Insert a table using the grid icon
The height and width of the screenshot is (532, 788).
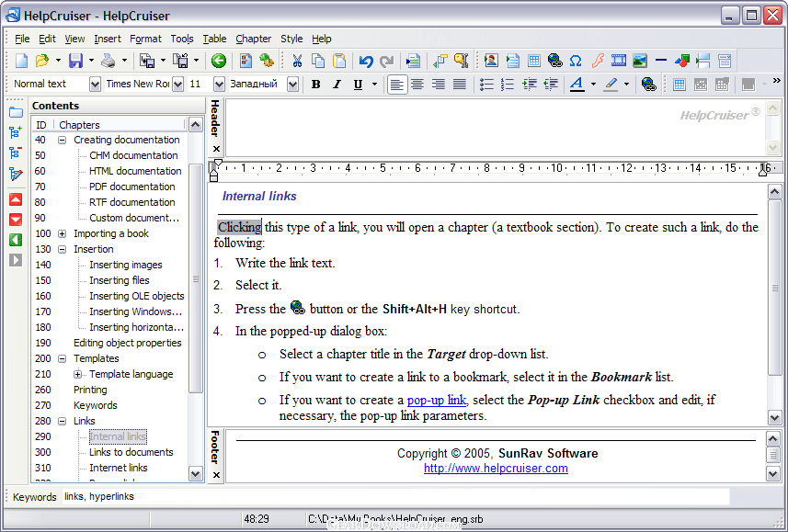click(x=533, y=61)
